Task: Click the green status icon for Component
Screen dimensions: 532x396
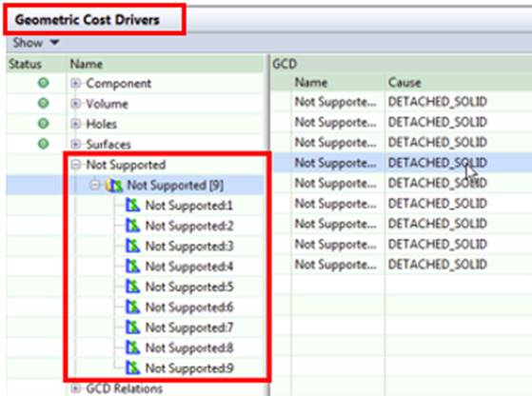Action: point(44,83)
